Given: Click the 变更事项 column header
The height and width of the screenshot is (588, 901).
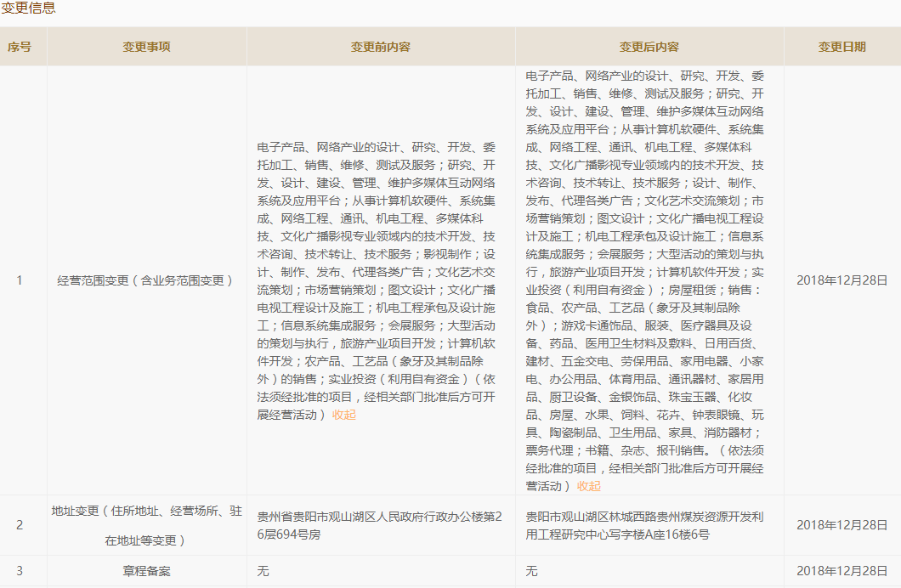Looking at the screenshot, I should pos(146,47).
